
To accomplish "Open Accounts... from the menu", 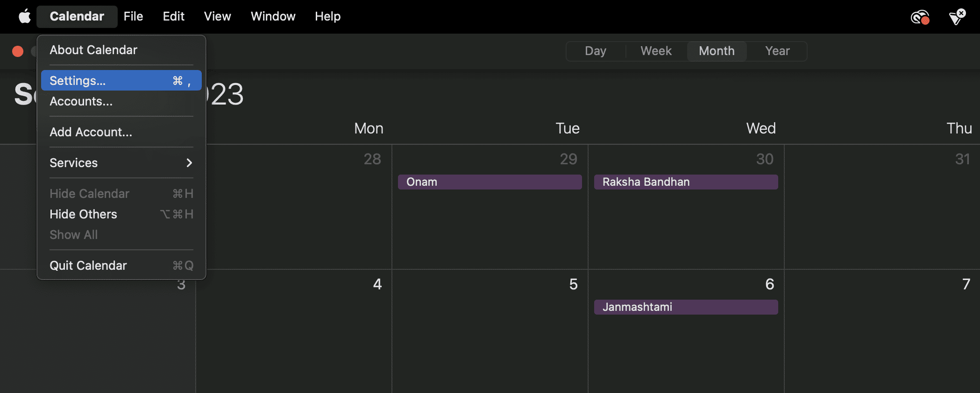I will tap(121, 101).
